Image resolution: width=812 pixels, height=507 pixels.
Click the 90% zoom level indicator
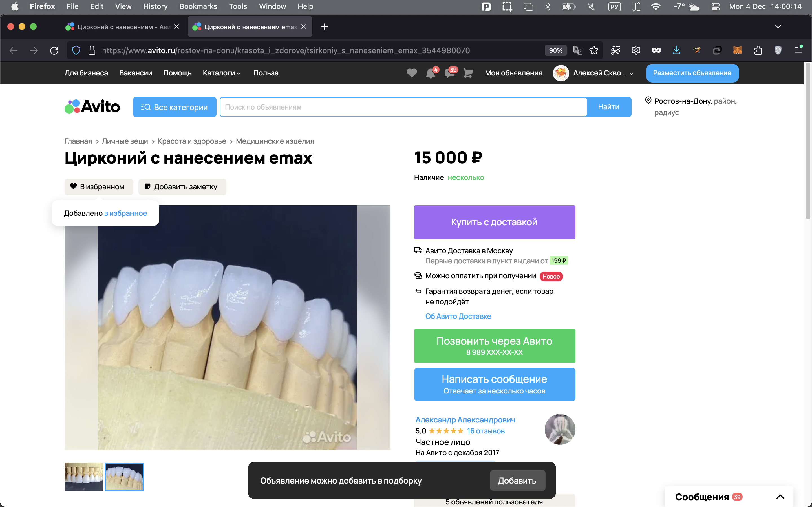click(556, 50)
